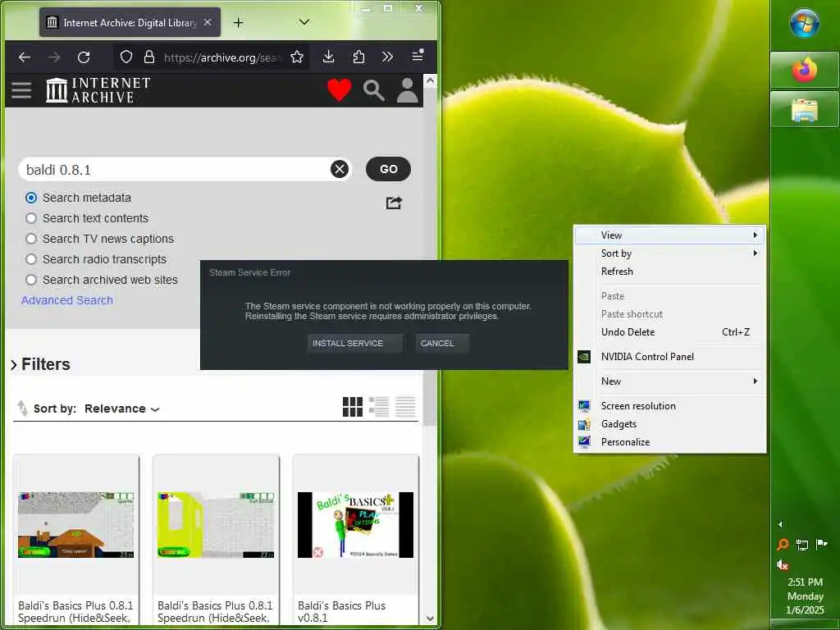
Task: Select Search TV news captions option
Action: (31, 239)
